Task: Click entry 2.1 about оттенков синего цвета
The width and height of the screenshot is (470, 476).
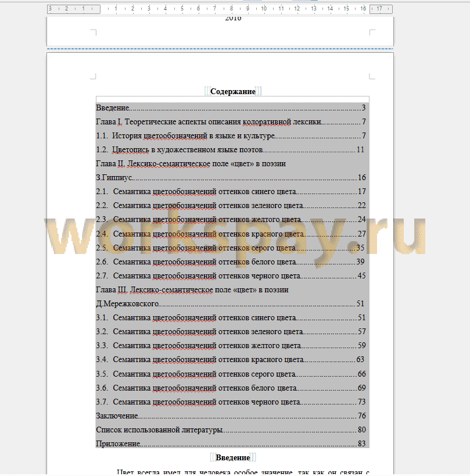Action: tap(231, 192)
